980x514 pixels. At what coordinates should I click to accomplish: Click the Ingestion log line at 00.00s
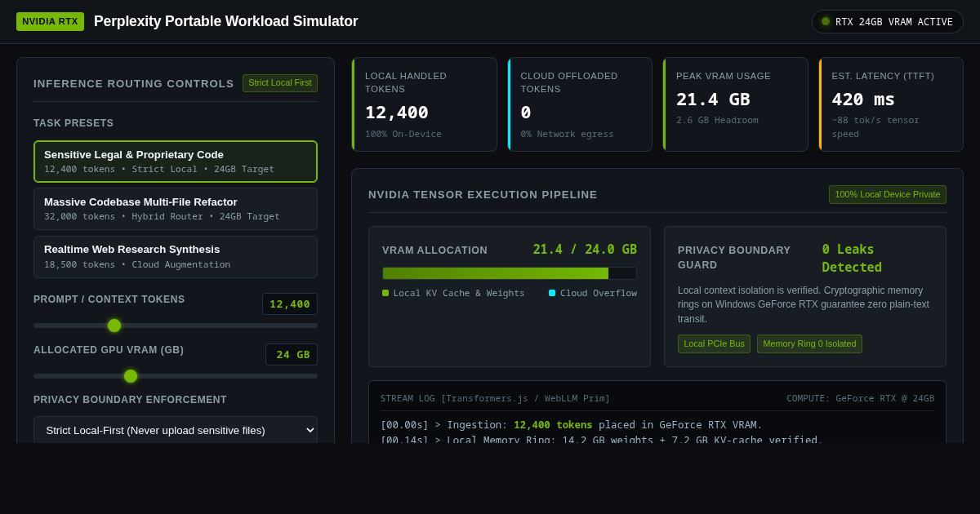[572, 425]
